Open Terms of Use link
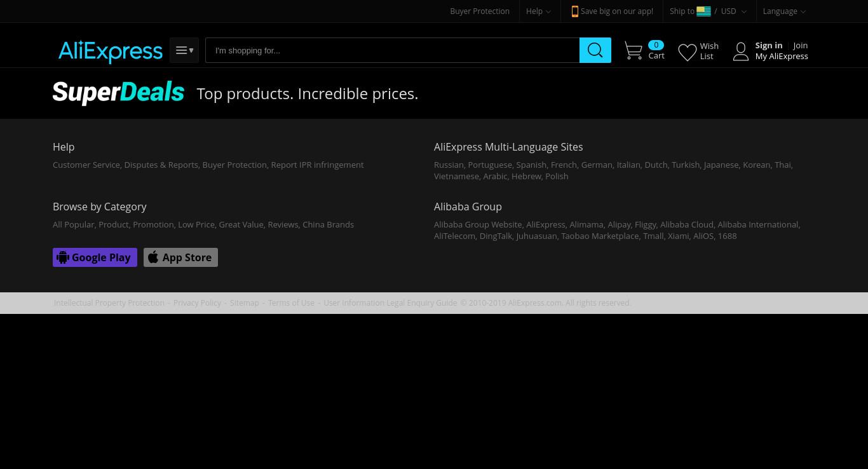The image size is (868, 469). pyautogui.click(x=291, y=303)
